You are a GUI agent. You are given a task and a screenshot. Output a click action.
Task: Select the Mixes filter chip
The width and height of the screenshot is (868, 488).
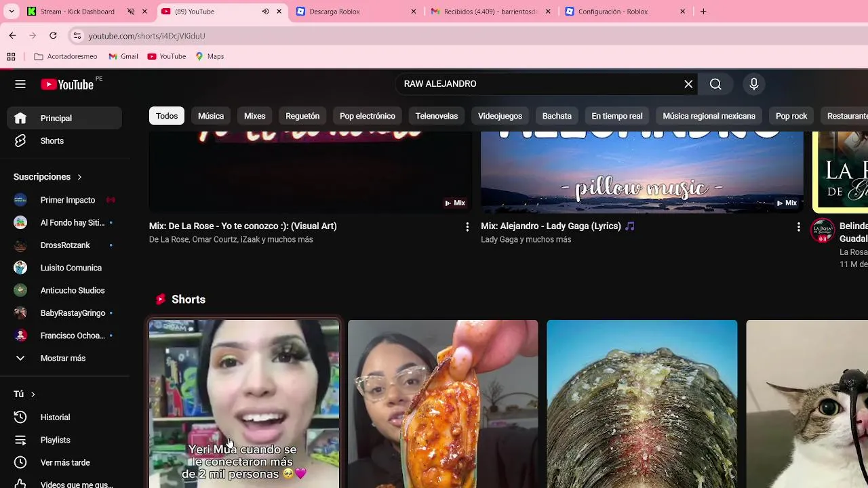point(255,116)
